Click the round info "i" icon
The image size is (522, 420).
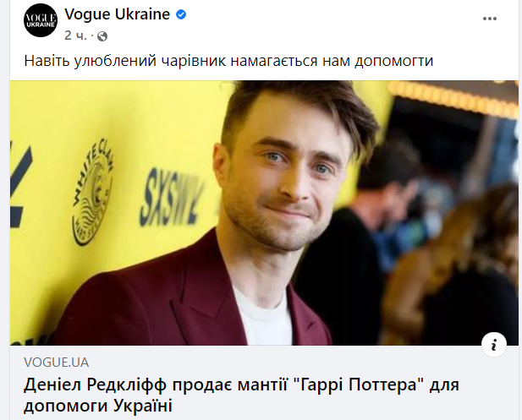click(494, 344)
